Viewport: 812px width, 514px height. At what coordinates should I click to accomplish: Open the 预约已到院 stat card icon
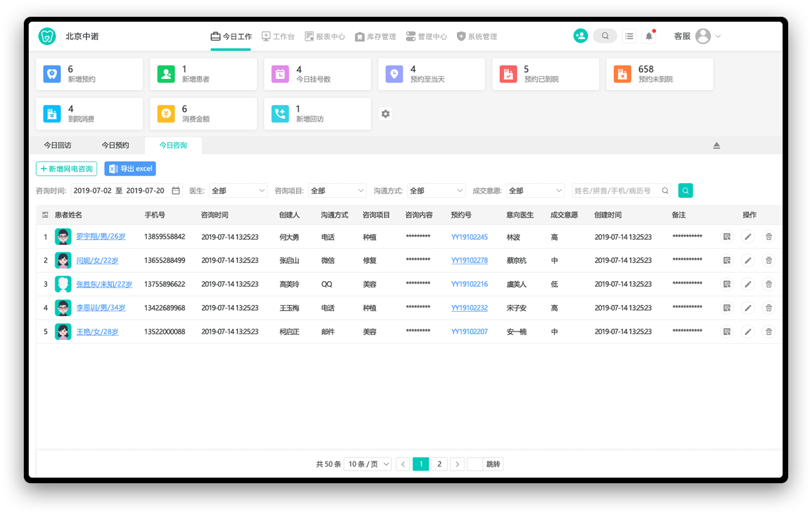[508, 74]
